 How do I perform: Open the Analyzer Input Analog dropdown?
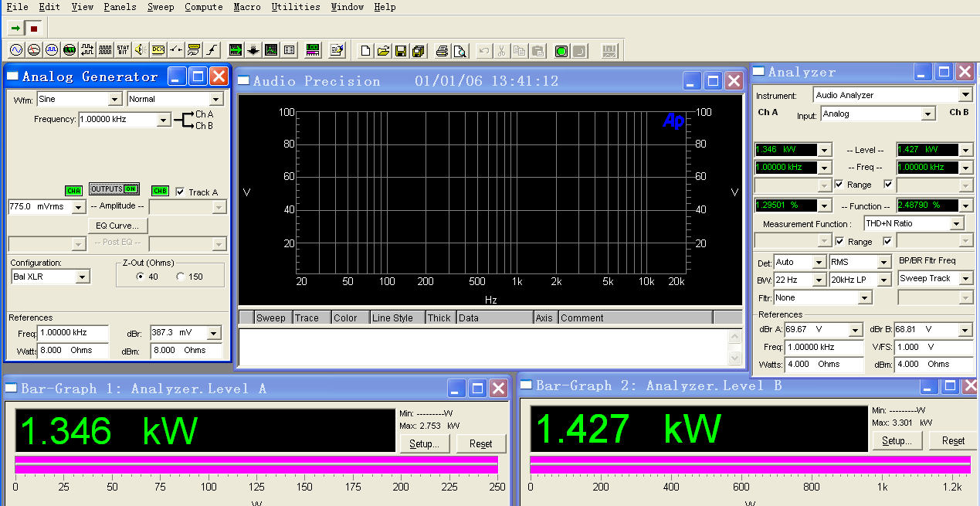point(928,114)
